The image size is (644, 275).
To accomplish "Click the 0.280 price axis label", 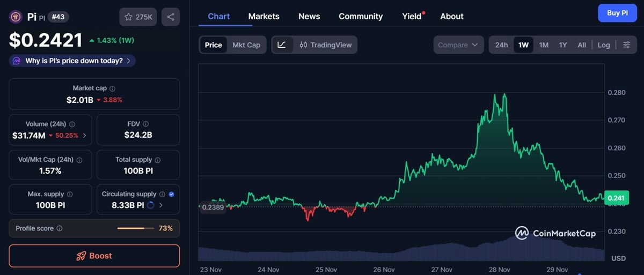I will tap(617, 92).
